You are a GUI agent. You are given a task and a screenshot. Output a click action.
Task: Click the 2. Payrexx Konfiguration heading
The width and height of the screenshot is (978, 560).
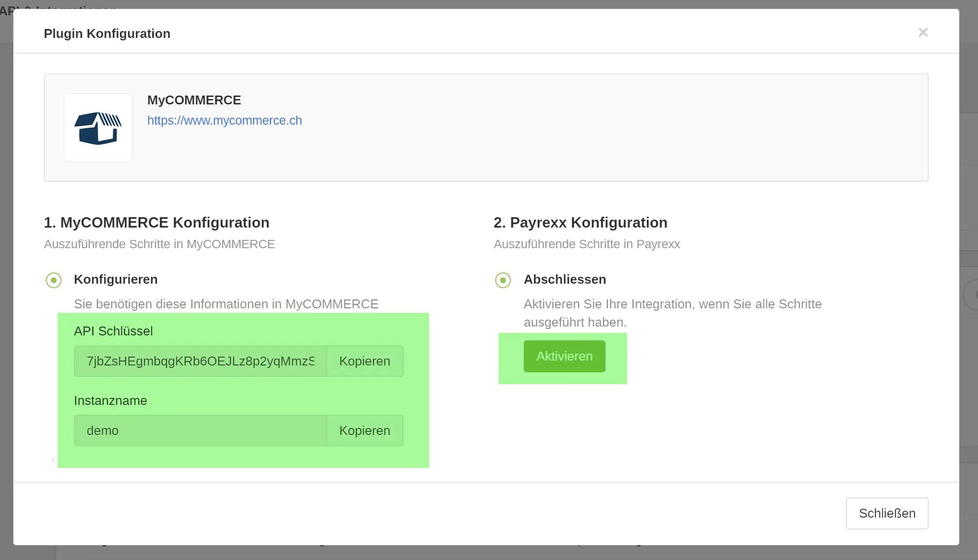[580, 223]
